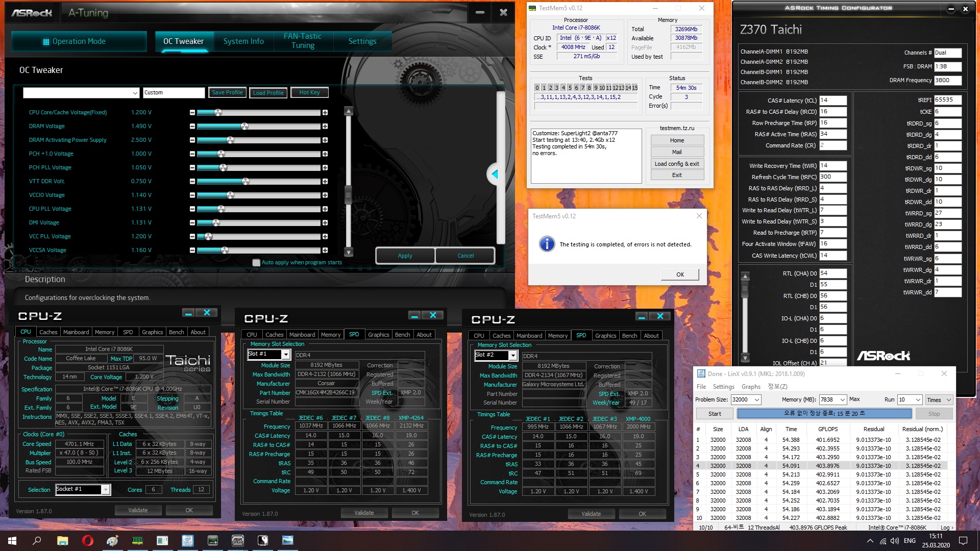Screen dimensions: 980x551
Task: Open Opera browser from the taskbar
Action: click(x=87, y=540)
